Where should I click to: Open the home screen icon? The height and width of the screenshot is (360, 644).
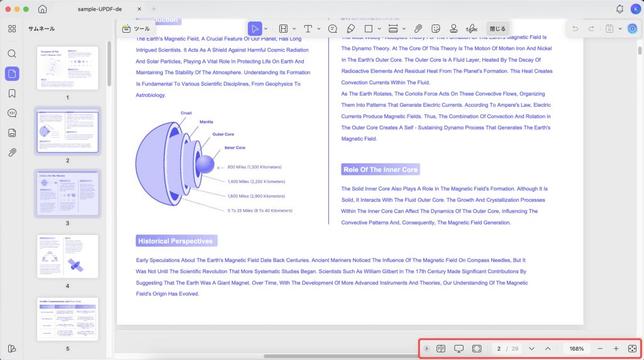pyautogui.click(x=42, y=9)
